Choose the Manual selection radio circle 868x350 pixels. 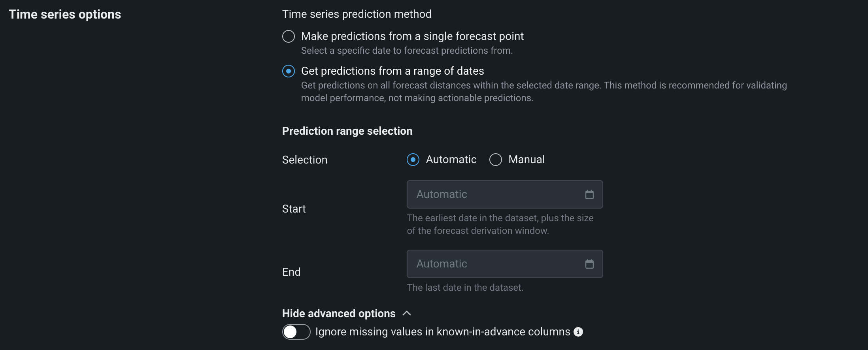click(496, 160)
